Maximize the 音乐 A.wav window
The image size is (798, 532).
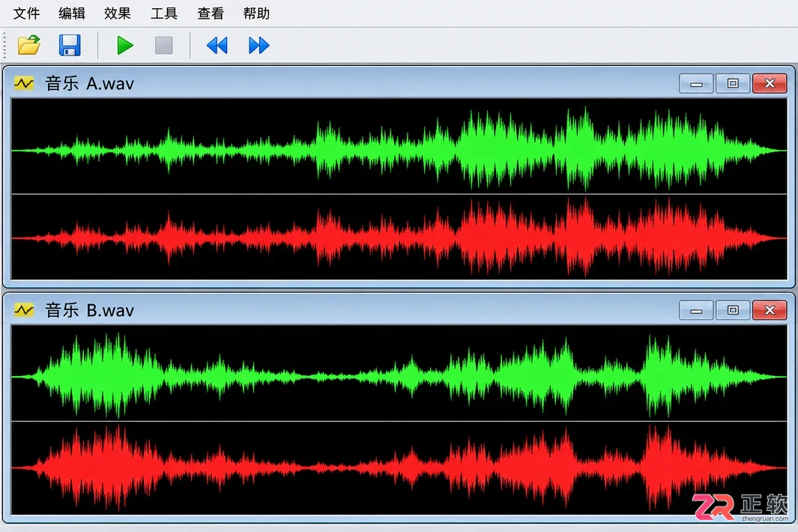point(733,83)
